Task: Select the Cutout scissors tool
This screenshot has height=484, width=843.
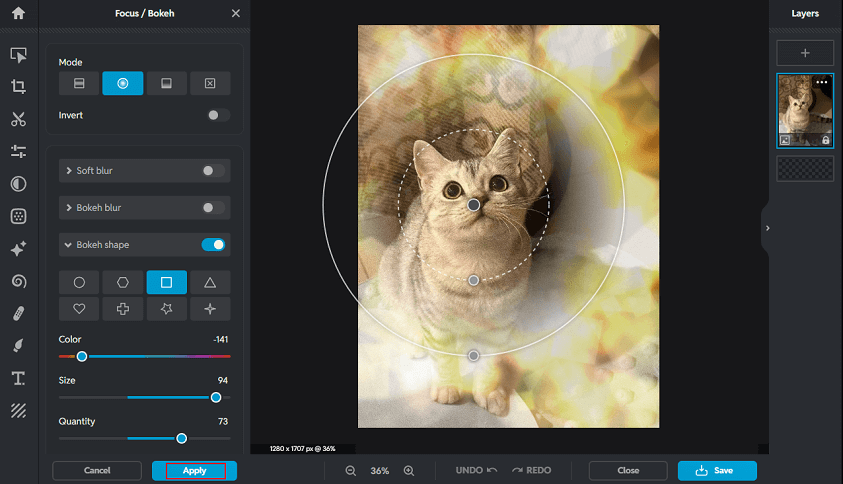Action: pyautogui.click(x=18, y=119)
